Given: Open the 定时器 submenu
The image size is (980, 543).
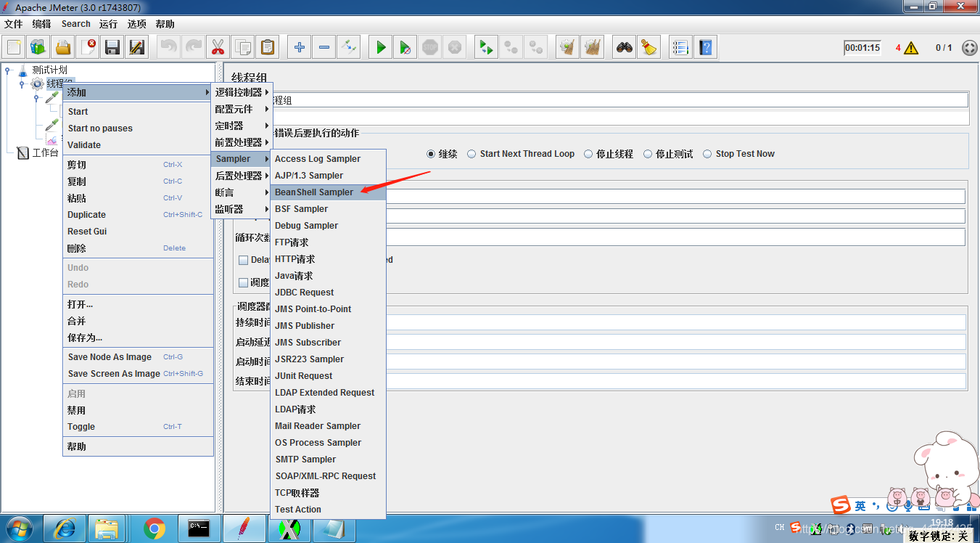Looking at the screenshot, I should click(x=242, y=126).
